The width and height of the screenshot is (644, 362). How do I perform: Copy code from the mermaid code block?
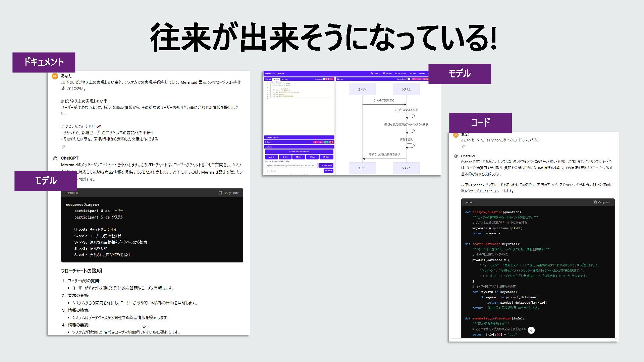point(229,193)
